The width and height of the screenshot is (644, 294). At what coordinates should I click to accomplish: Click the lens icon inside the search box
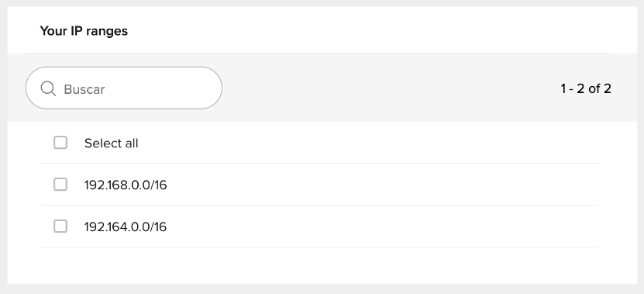[x=48, y=88]
